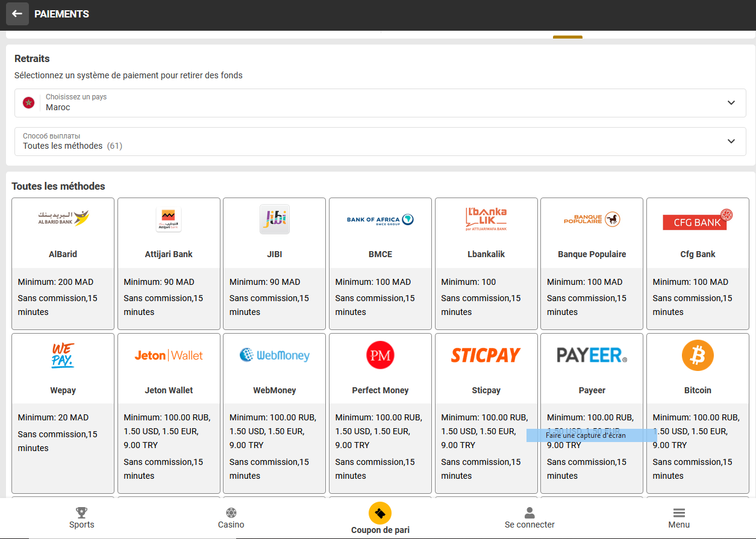Image resolution: width=756 pixels, height=539 pixels.
Task: Expand the payout method chevron
Action: (x=731, y=141)
